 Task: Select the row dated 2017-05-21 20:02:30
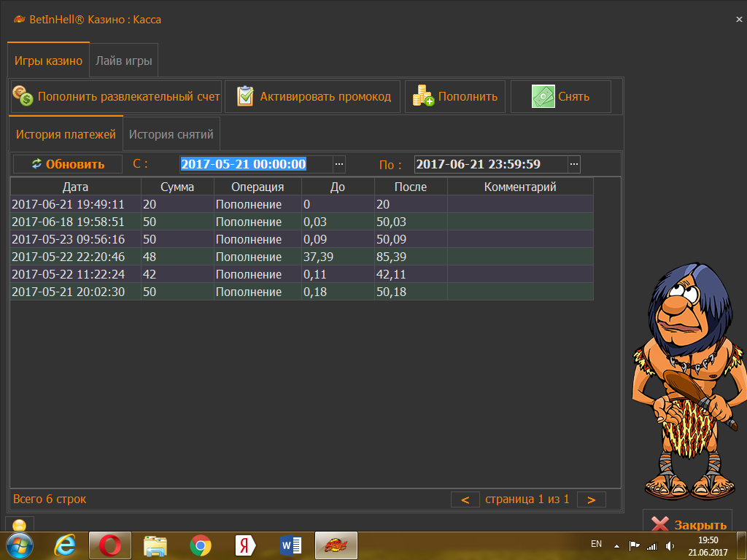(x=301, y=292)
